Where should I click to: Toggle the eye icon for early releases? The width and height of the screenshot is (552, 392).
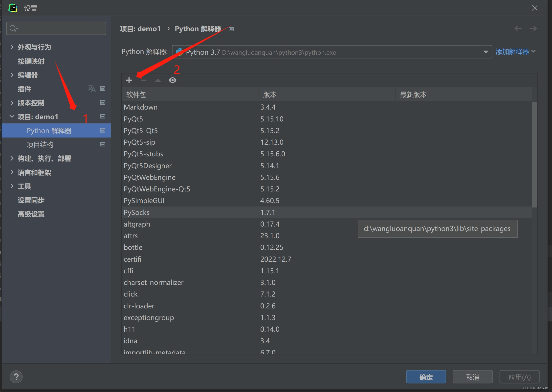[173, 80]
